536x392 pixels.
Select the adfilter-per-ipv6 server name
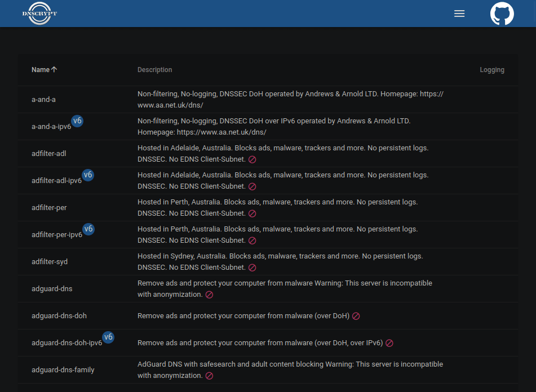57,235
